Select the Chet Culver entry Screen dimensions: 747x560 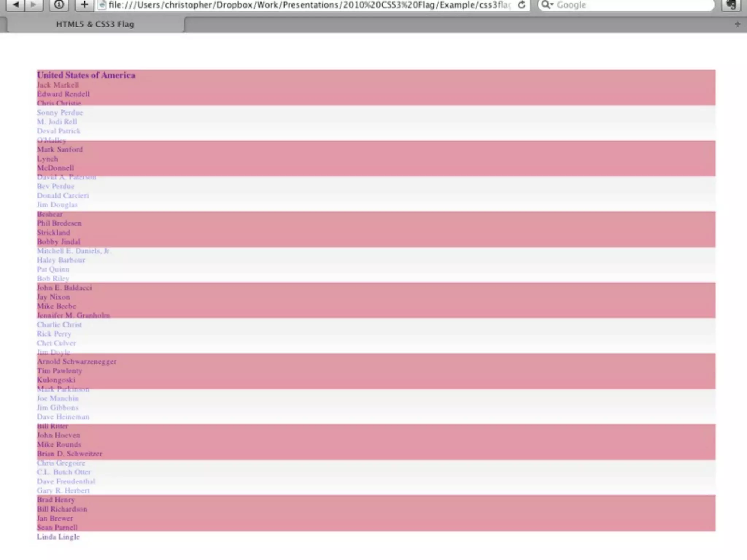point(57,343)
